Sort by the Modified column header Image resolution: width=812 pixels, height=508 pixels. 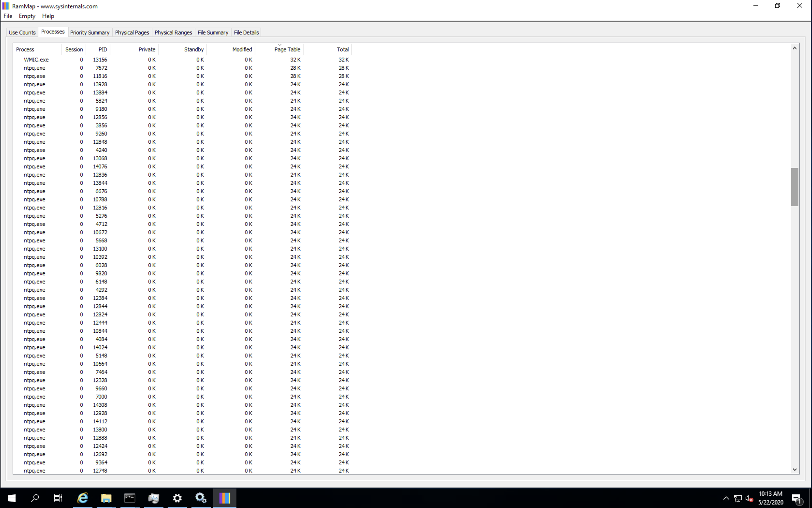pos(231,49)
